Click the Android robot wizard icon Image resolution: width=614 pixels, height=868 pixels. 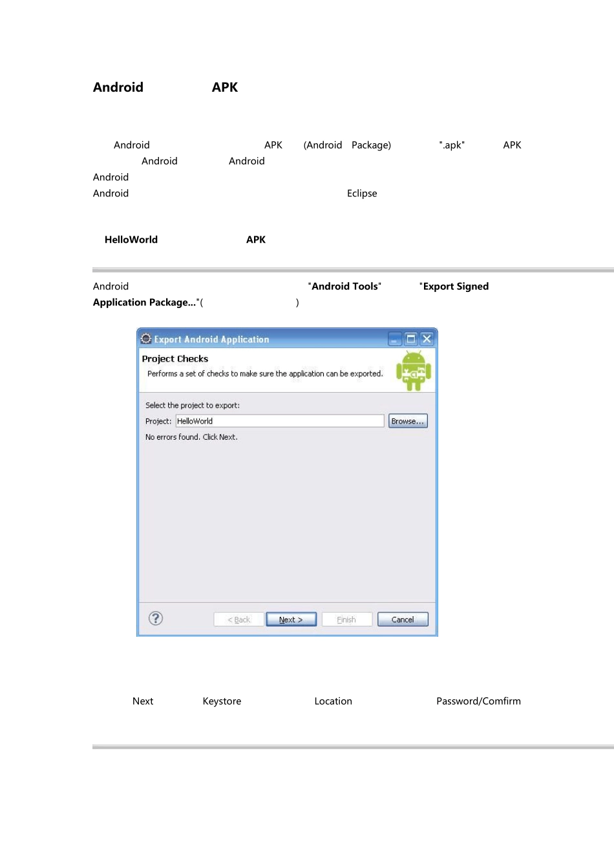coord(414,371)
